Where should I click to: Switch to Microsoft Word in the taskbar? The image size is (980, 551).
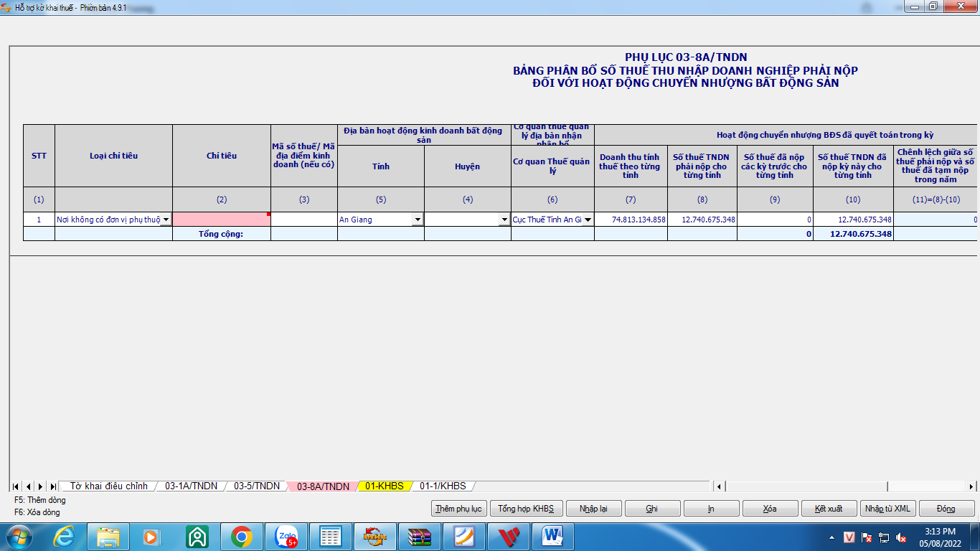[552, 537]
